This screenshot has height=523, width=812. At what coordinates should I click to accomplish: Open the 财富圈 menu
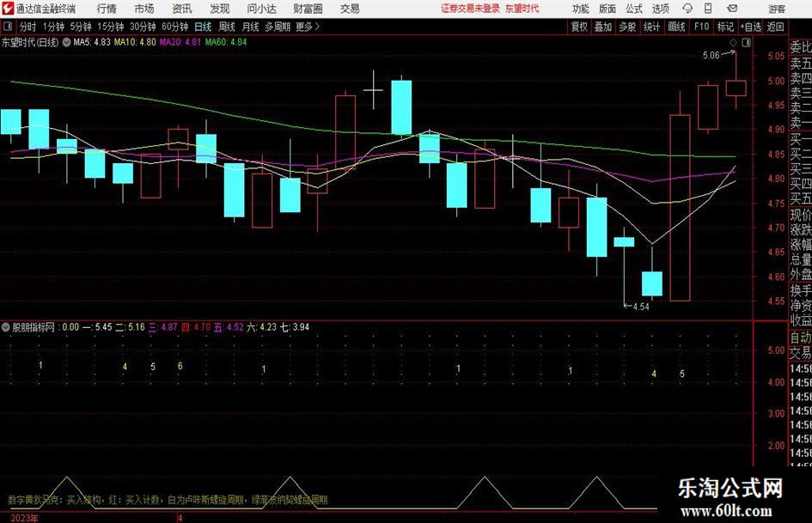(x=308, y=9)
